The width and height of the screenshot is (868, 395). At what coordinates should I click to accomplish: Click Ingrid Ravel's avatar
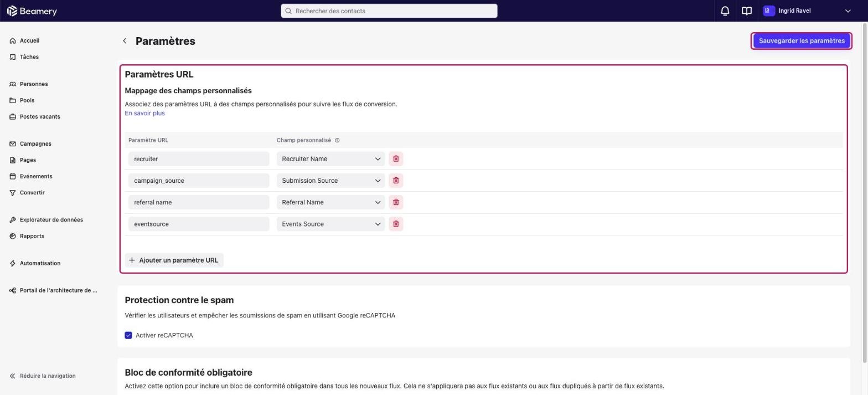[768, 11]
